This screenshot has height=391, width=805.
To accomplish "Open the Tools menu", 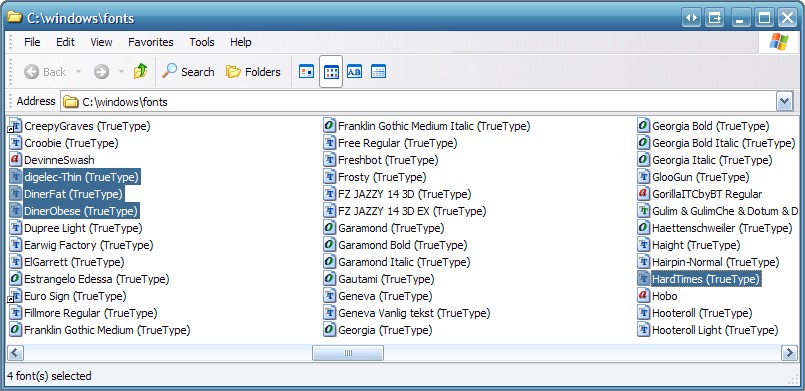I will point(202,42).
